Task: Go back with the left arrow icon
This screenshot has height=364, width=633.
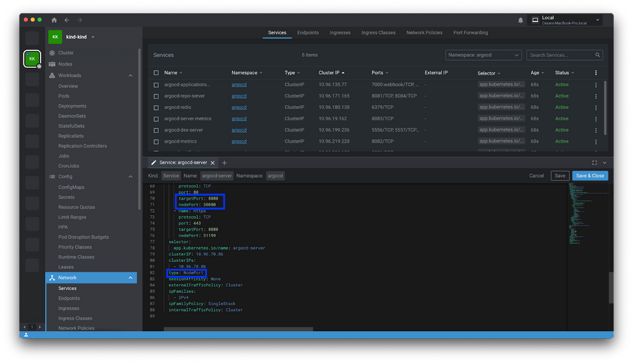Action: click(67, 20)
